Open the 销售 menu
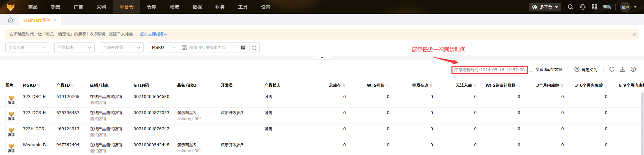The image size is (644, 155). pos(56,7)
